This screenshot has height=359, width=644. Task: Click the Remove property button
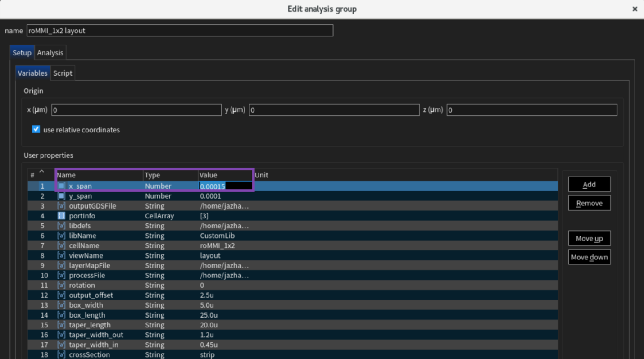pos(589,203)
